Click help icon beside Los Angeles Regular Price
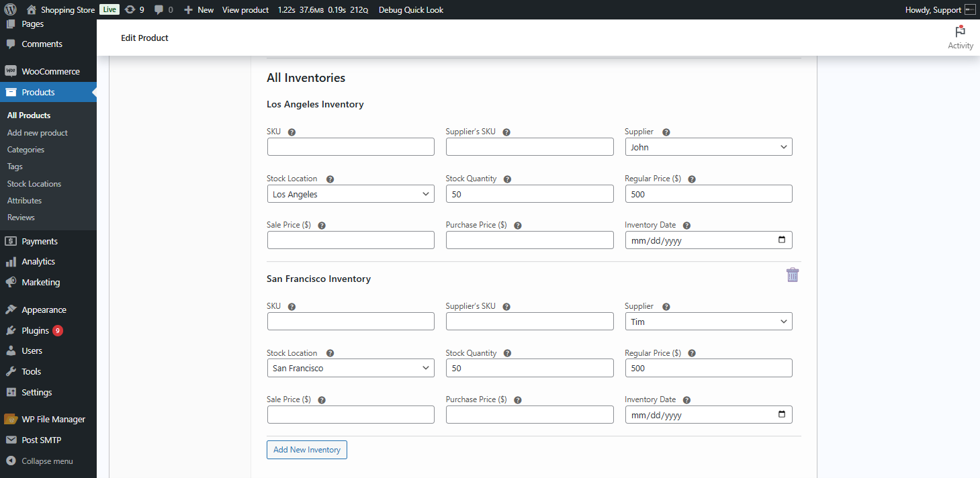980x478 pixels. (692, 179)
